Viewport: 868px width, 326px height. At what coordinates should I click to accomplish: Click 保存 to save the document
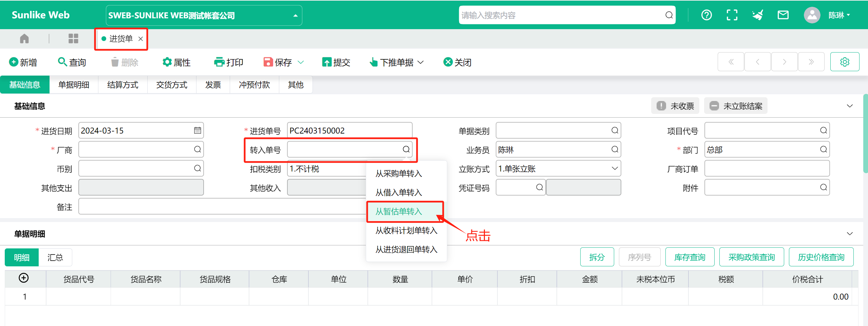point(278,62)
